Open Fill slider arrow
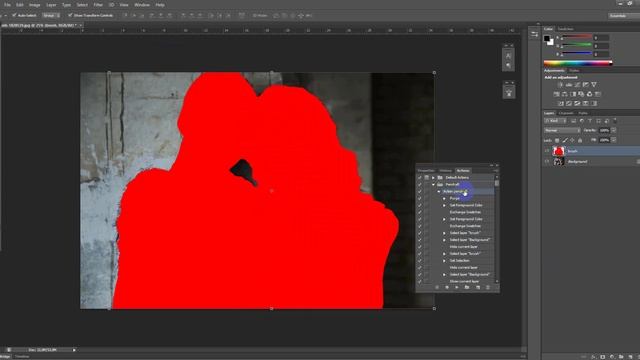 (x=613, y=140)
